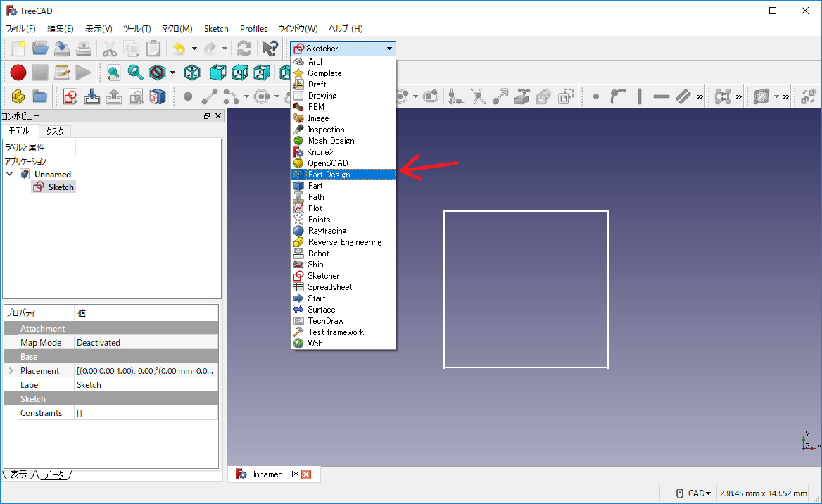Select the create point tool

[188, 96]
